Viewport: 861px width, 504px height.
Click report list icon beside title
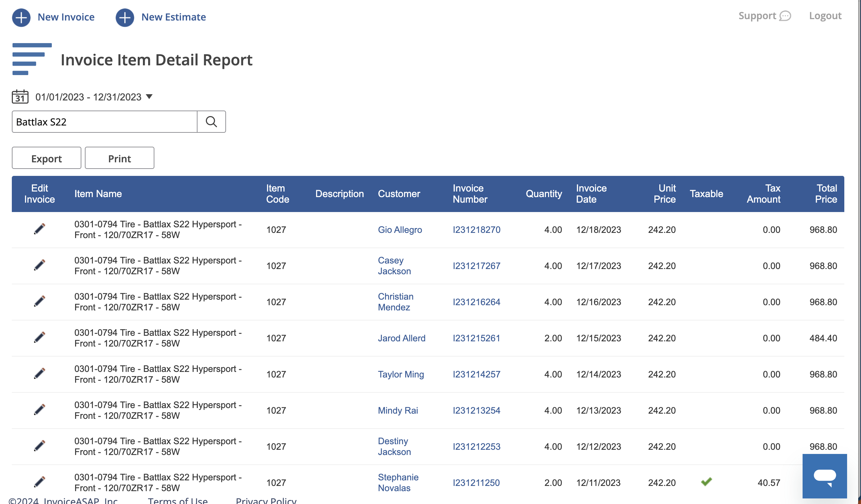click(x=32, y=59)
